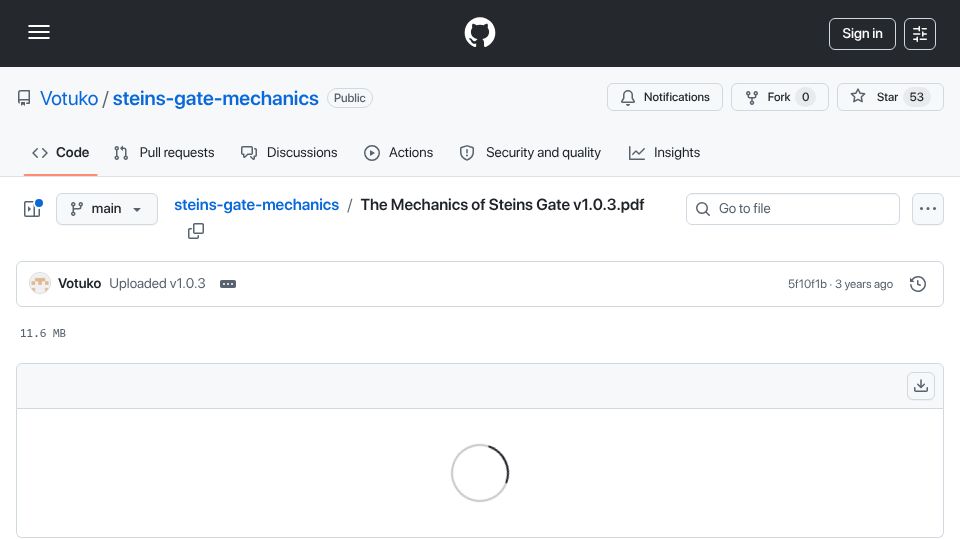Select the Code tab
The height and width of the screenshot is (540, 960).
(x=61, y=152)
